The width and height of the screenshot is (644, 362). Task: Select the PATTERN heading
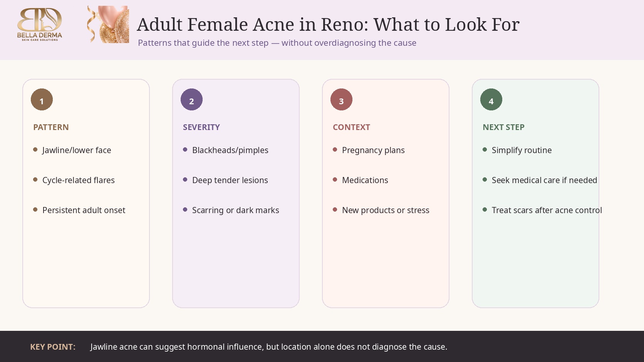coord(51,127)
